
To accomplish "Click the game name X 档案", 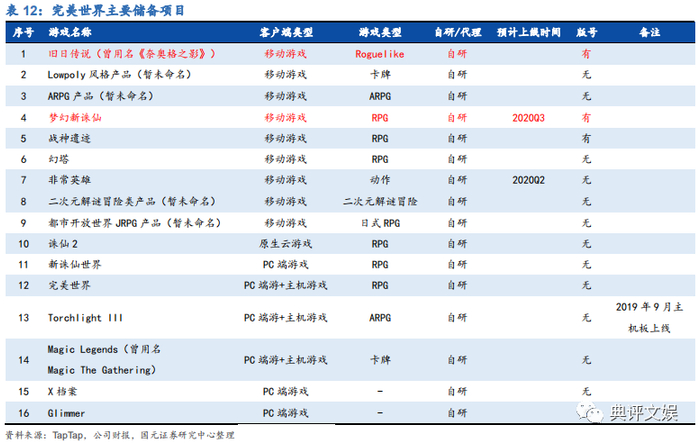I will pos(62,392).
